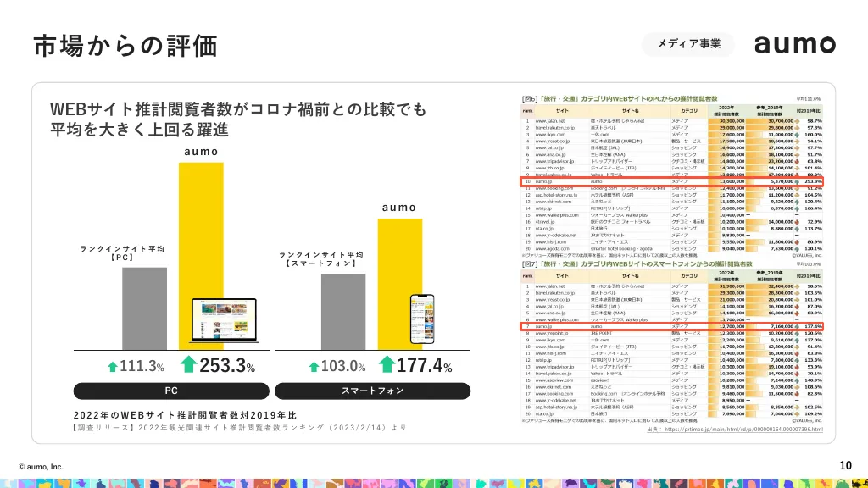Screen dimensions: 868x488
Task: Click the カテゴリ column header in the 図7 table
Action: tap(689, 275)
